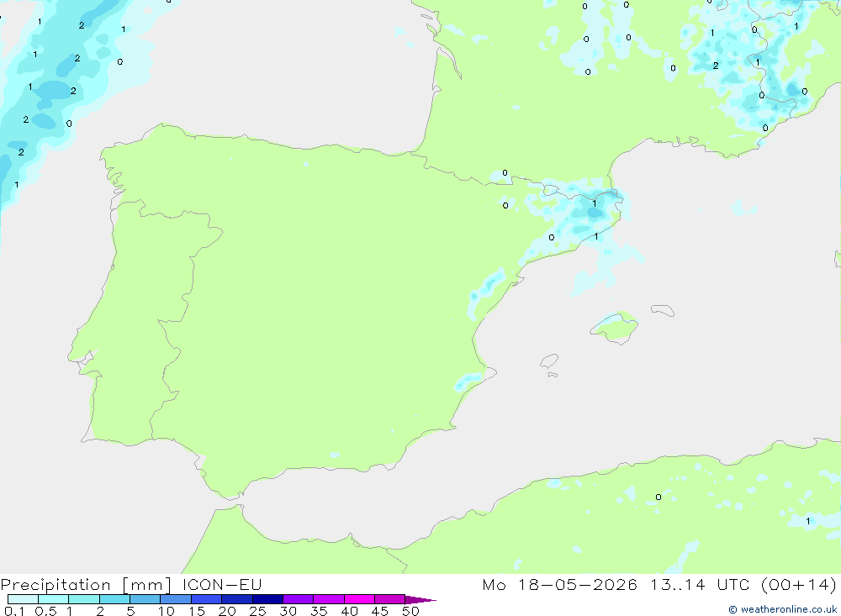The height and width of the screenshot is (616, 841).
Task: Click the '0.5' legend scale label
Action: tap(46, 611)
